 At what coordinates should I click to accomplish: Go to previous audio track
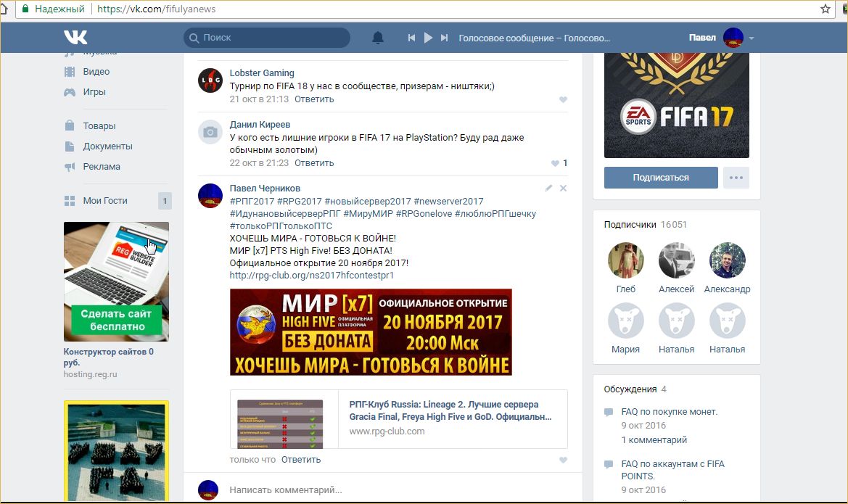pos(411,38)
